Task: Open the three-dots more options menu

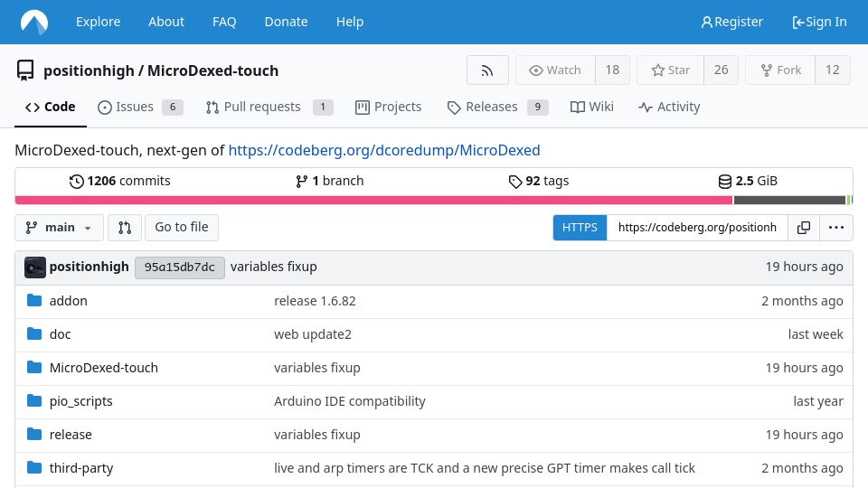Action: [x=835, y=228]
